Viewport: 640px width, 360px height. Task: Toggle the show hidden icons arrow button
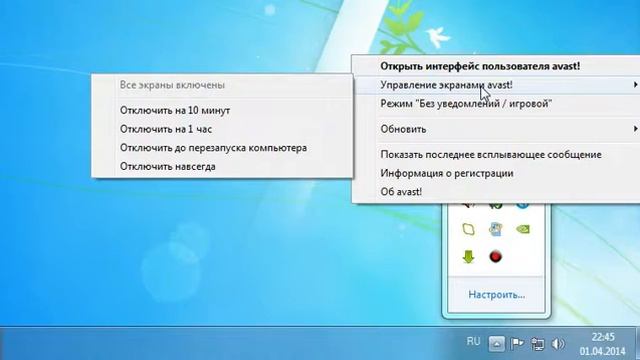(x=496, y=344)
